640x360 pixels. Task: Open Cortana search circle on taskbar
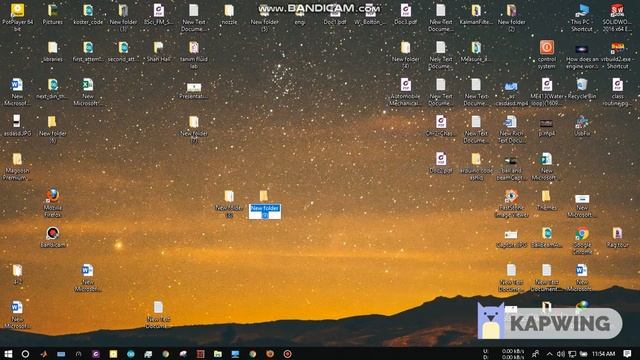25,353
